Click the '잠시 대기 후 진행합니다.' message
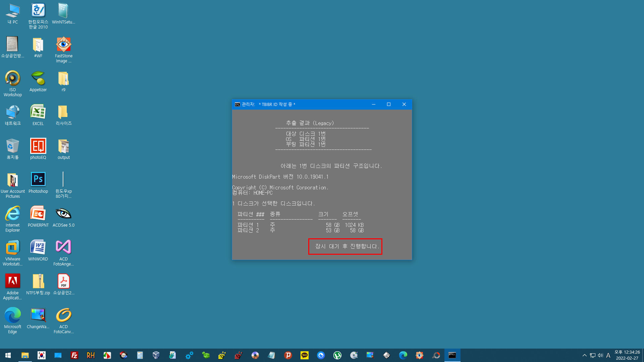This screenshot has height=362, width=644. pos(347,246)
